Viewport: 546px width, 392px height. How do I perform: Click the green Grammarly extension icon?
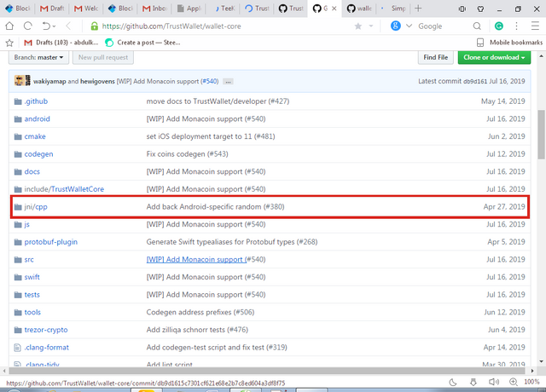(x=498, y=26)
